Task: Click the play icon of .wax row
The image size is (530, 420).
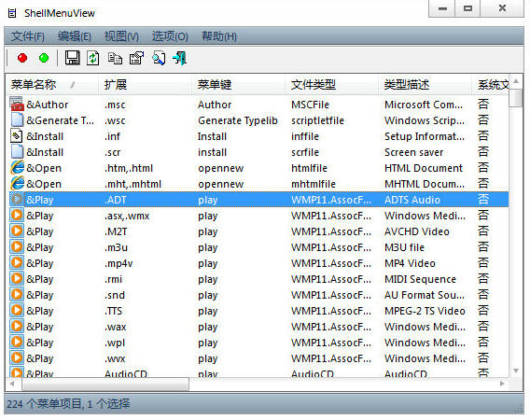Action: [x=17, y=327]
